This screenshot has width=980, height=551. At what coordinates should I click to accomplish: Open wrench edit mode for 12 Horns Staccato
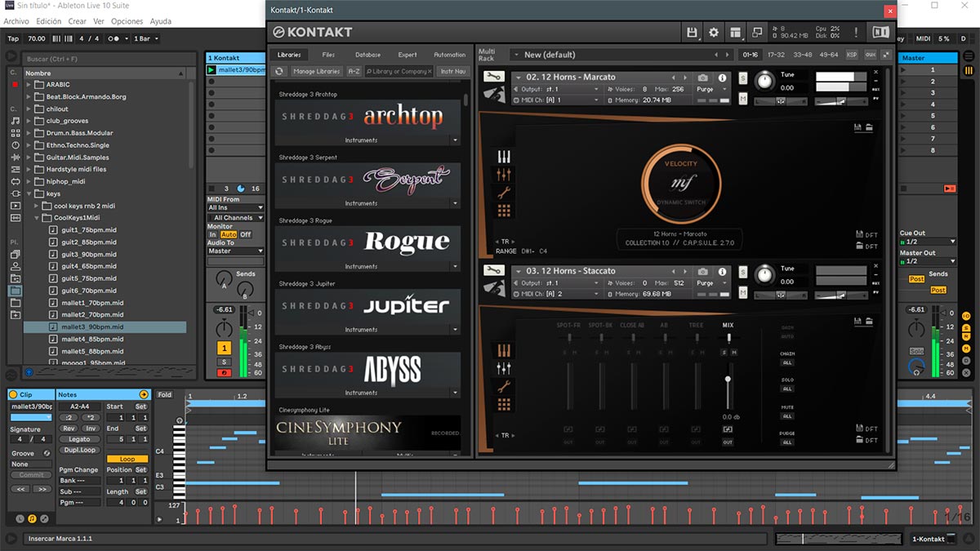click(493, 270)
